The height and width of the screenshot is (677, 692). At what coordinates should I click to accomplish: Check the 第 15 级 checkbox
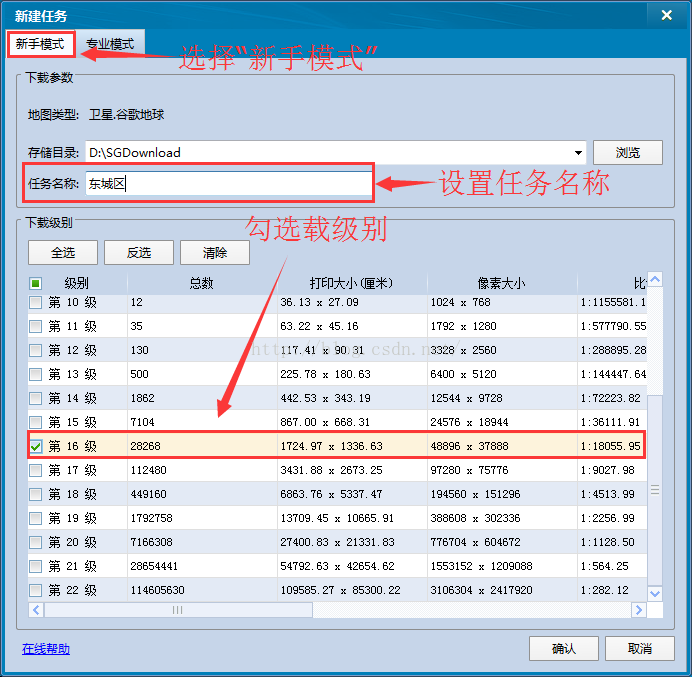36,422
